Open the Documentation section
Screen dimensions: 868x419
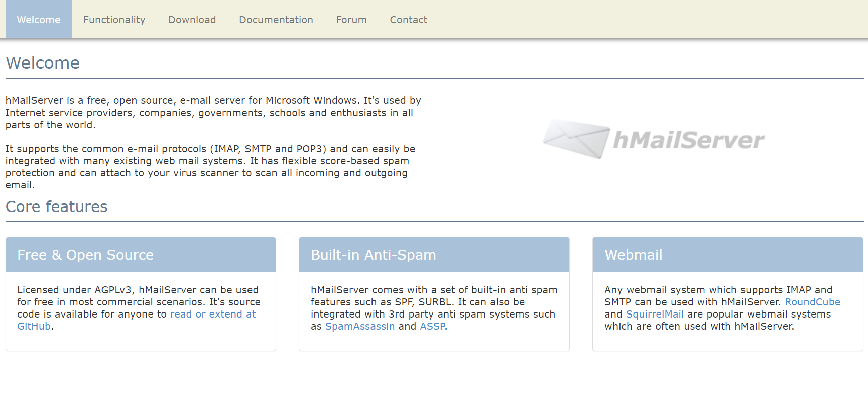click(x=276, y=20)
